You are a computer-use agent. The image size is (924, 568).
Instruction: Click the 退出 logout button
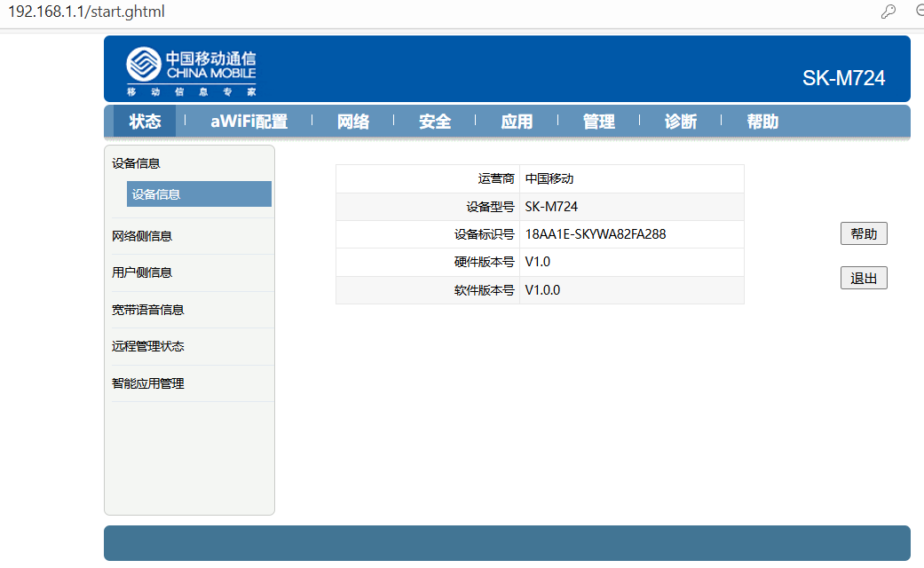click(x=864, y=278)
